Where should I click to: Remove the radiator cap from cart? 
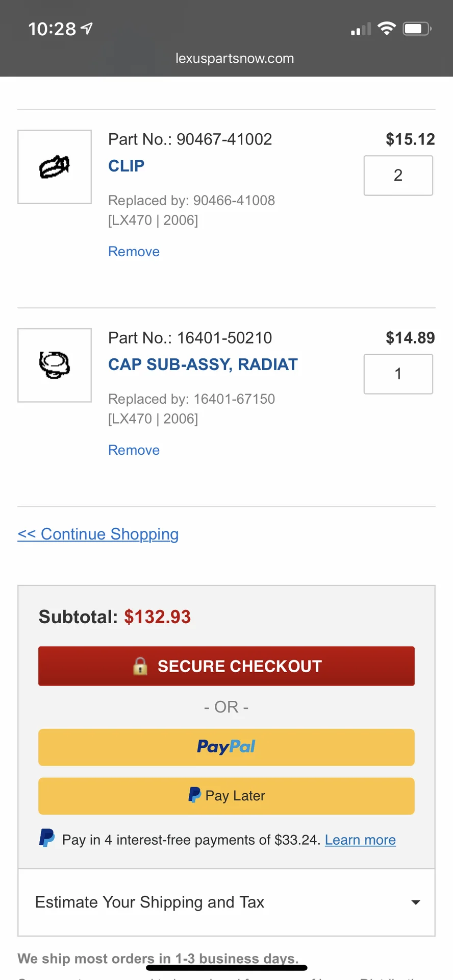[134, 450]
